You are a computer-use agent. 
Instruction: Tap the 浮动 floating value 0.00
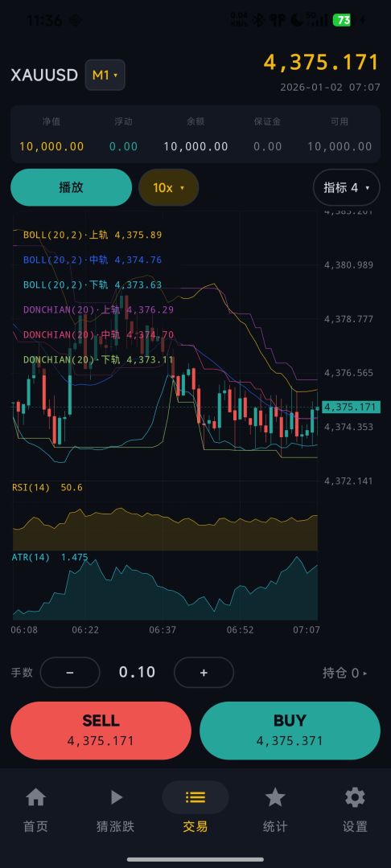(124, 147)
